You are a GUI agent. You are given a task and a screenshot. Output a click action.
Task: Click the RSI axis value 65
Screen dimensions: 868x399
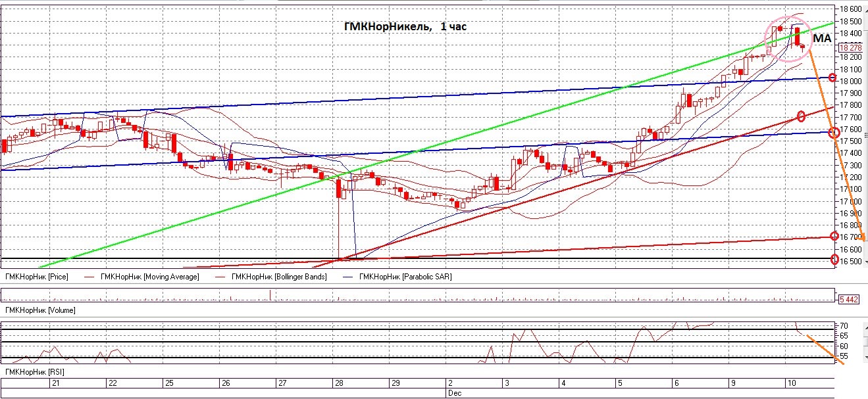pos(843,336)
